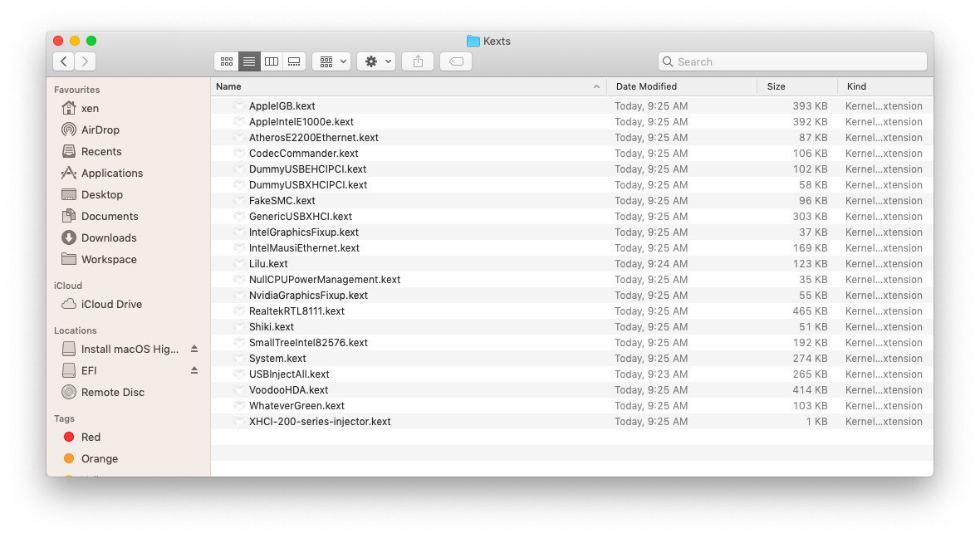Select DummyUSBEHCIPCI.kext
The width and height of the screenshot is (980, 538).
307,169
